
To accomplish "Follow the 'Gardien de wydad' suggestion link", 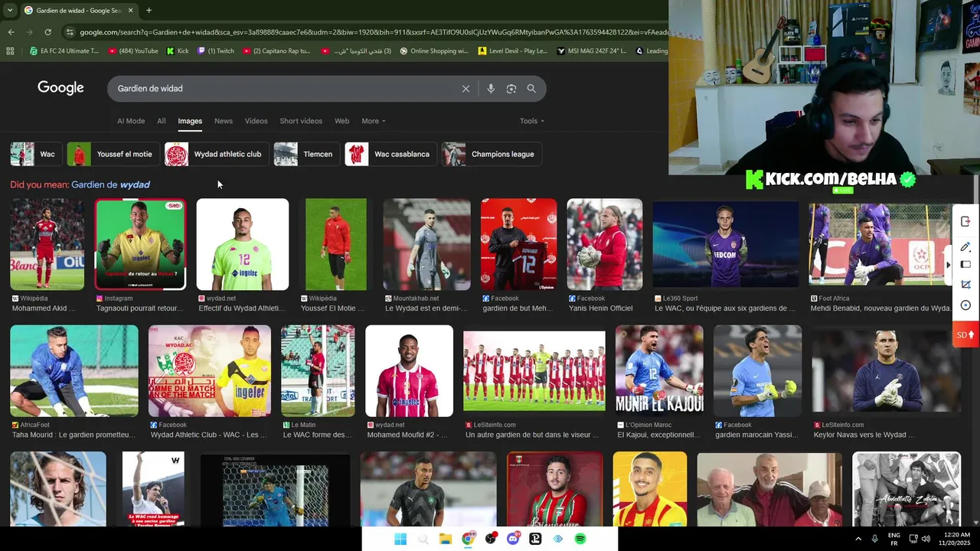I will click(x=110, y=184).
